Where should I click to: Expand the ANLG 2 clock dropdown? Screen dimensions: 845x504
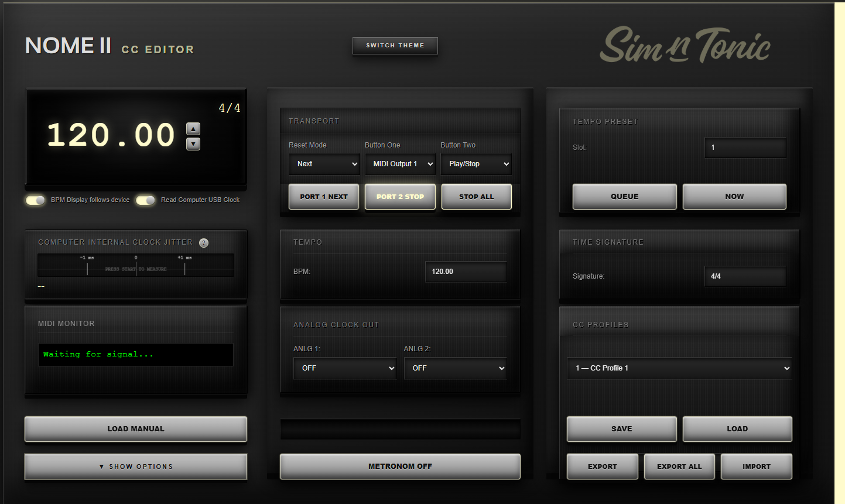click(x=456, y=368)
